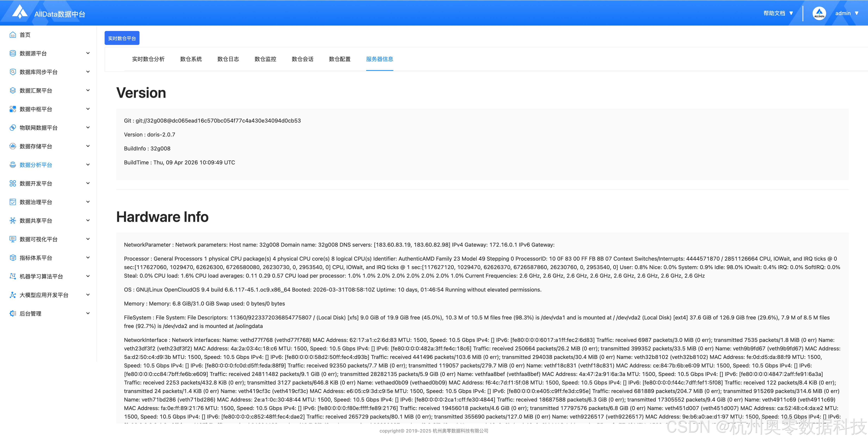This screenshot has height=441, width=868.
Task: Click the 物联网数据平台 sidebar icon
Action: tap(13, 128)
